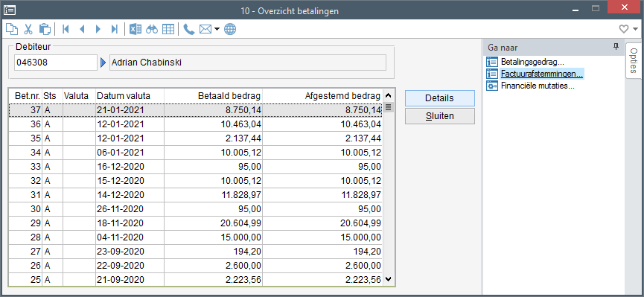The image size is (644, 297).
Task: Click the Debiteur number field 046308
Action: coord(56,63)
